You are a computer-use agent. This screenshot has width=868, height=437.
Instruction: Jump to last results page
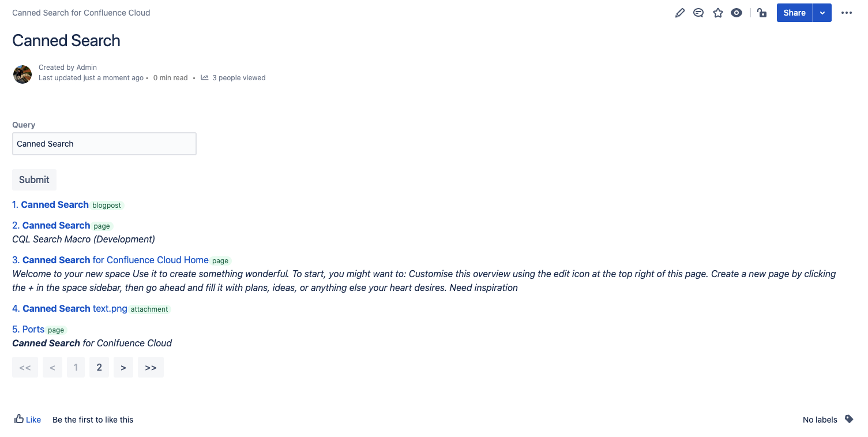[x=151, y=367]
